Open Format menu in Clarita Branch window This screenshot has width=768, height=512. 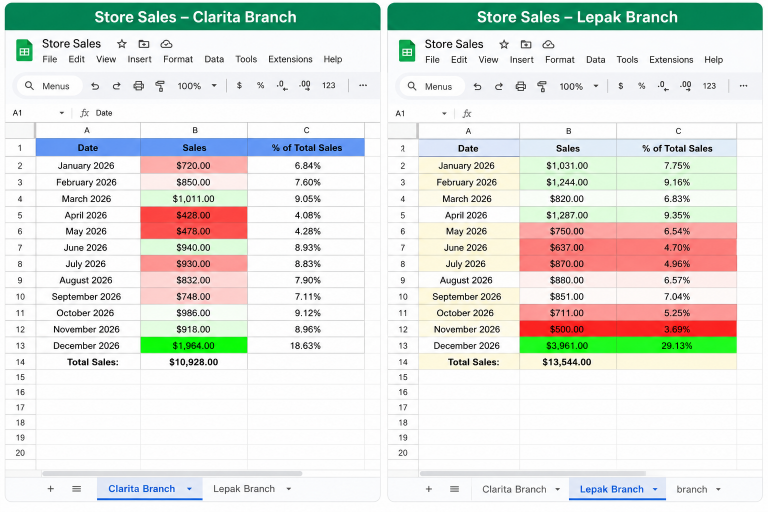[178, 59]
